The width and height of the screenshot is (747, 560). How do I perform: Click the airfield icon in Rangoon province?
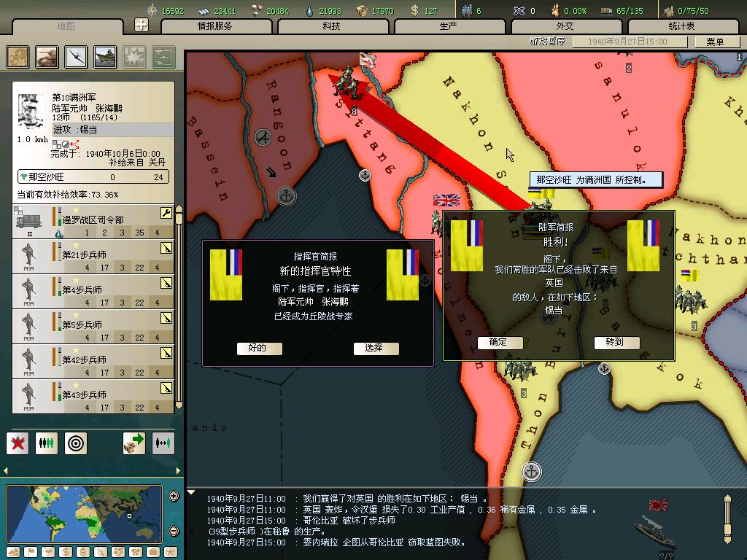263,138
